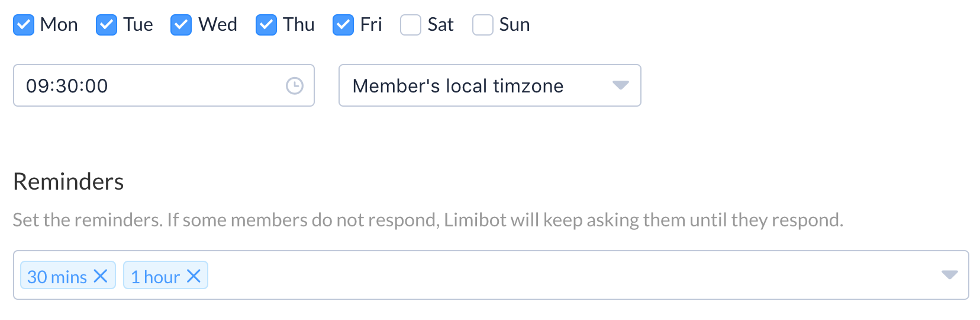Uncheck the Tue checkbox
This screenshot has height=320, width=980.
[x=107, y=25]
